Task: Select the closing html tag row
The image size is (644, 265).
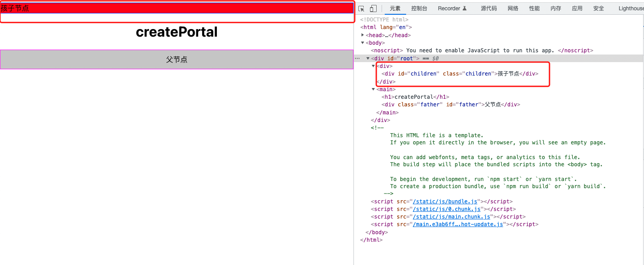Action: pos(371,240)
